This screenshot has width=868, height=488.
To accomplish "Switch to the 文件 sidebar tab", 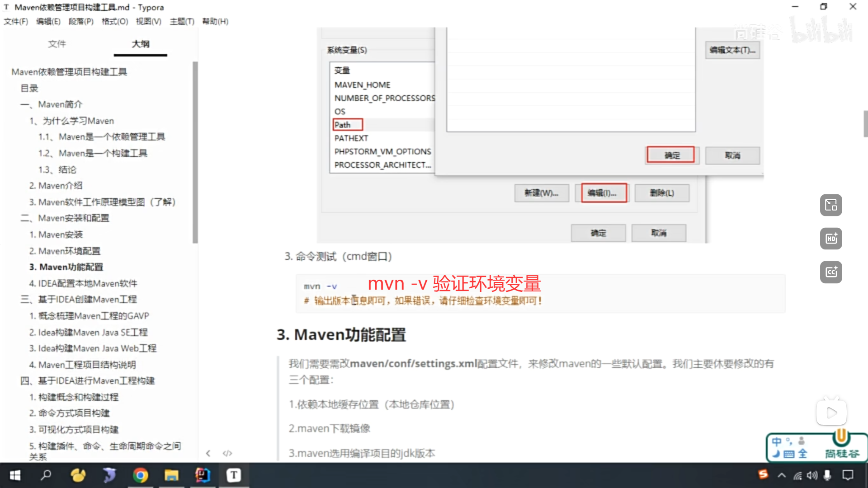I will (x=57, y=44).
